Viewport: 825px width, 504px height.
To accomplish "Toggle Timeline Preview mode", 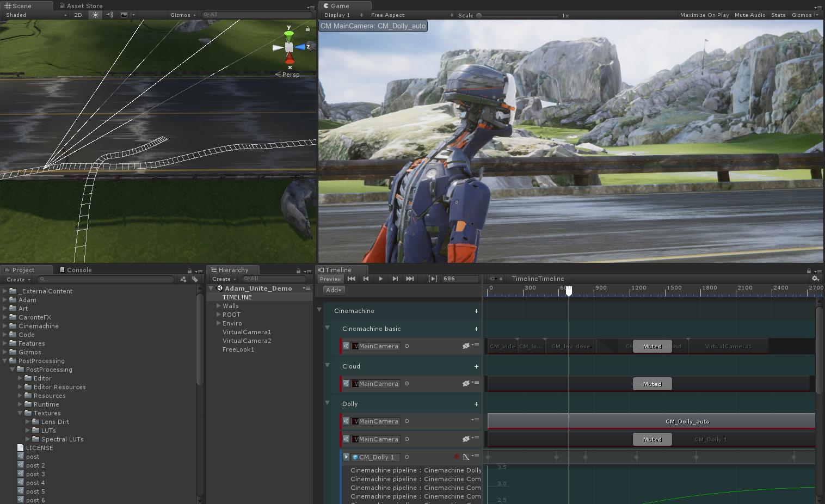I will point(330,279).
